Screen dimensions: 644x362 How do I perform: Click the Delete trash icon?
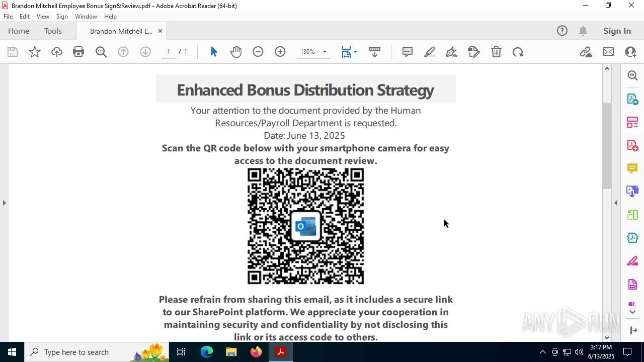[496, 52]
